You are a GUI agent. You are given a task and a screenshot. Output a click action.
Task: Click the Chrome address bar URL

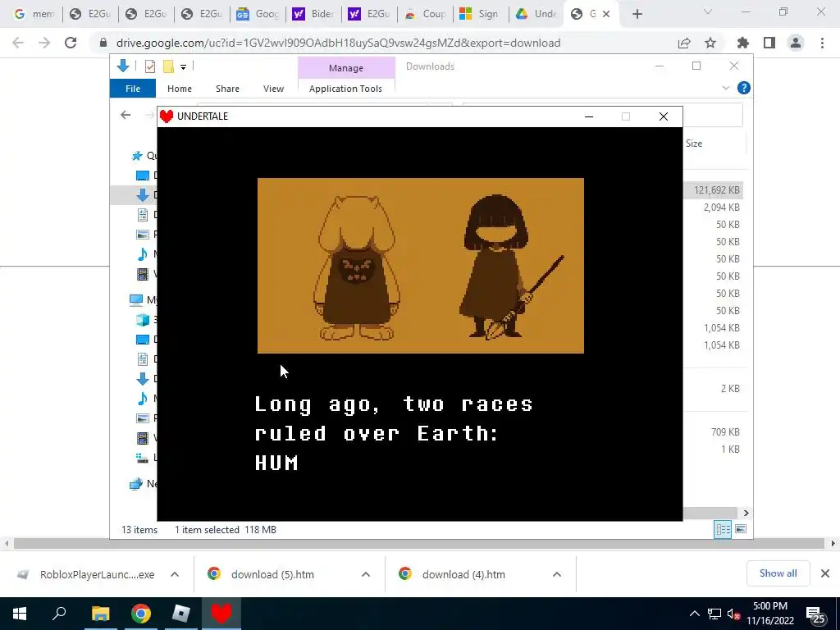pos(338,43)
